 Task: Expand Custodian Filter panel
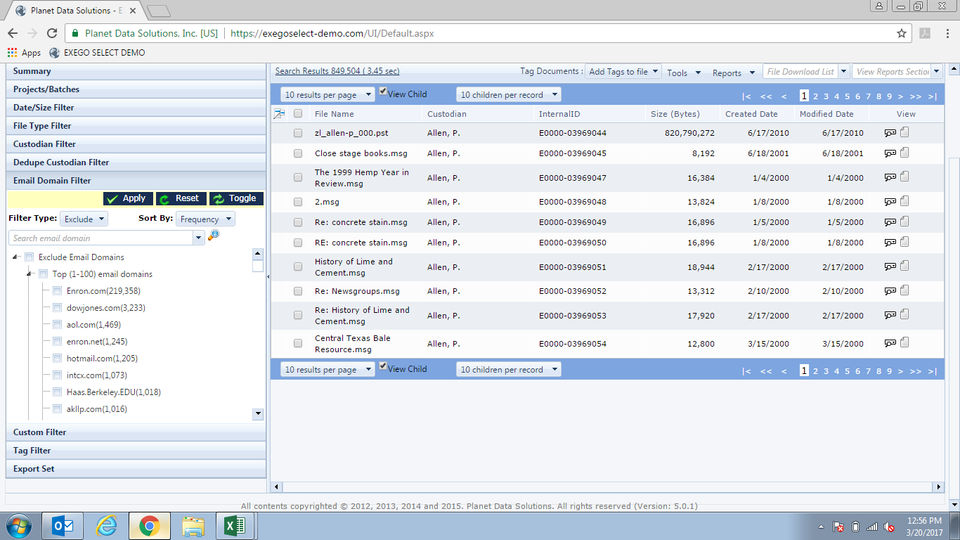[136, 144]
